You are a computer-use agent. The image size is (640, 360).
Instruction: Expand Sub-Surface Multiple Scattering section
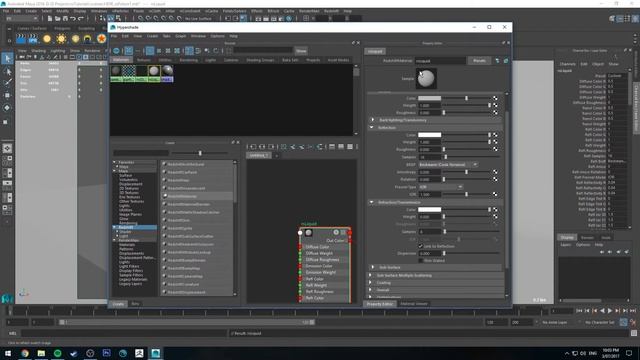pyautogui.click(x=371, y=275)
